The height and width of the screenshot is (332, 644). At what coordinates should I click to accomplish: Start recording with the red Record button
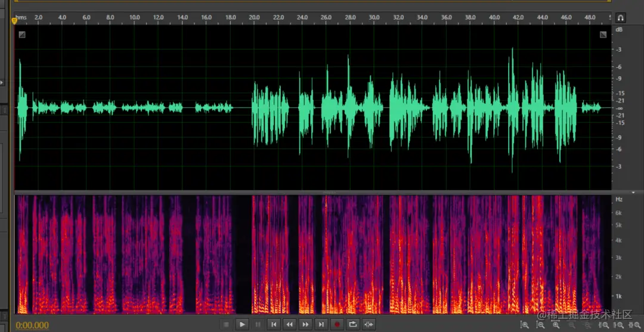point(337,324)
